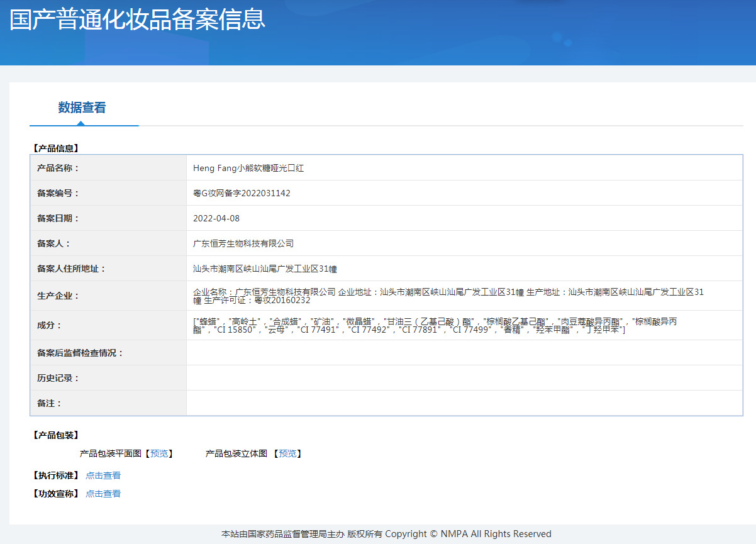Click the 备案人住所地址 address value
Viewport: 756px width, 544px height.
(265, 269)
